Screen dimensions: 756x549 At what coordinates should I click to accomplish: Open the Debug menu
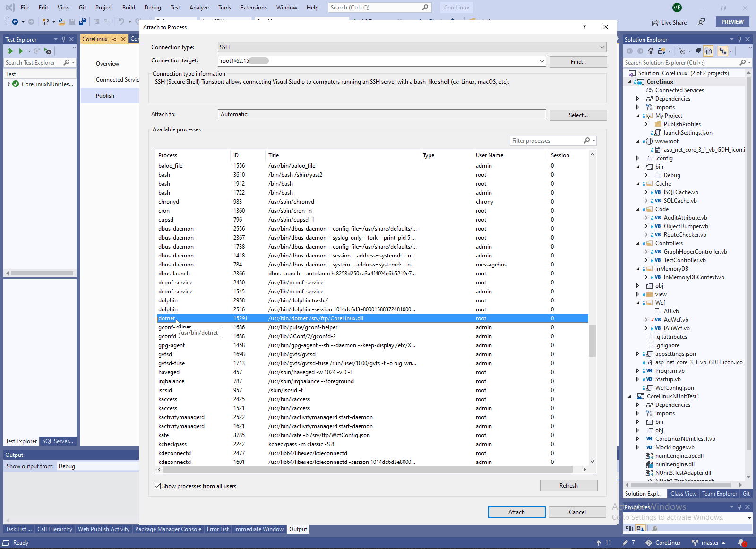click(153, 8)
